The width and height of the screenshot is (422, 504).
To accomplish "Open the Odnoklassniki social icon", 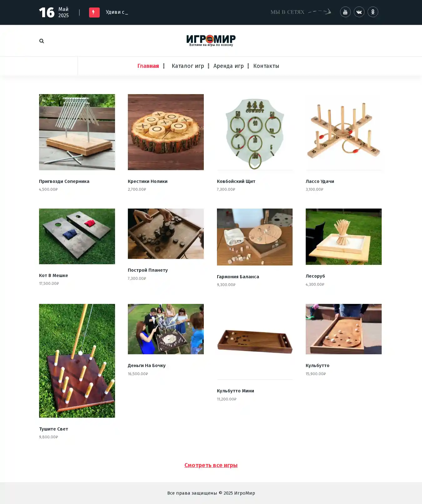I will point(373,12).
